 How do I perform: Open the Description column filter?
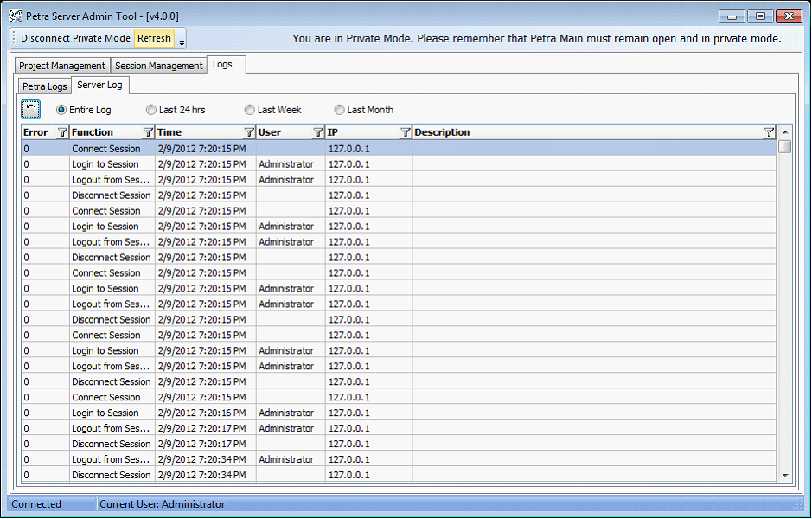point(769,132)
